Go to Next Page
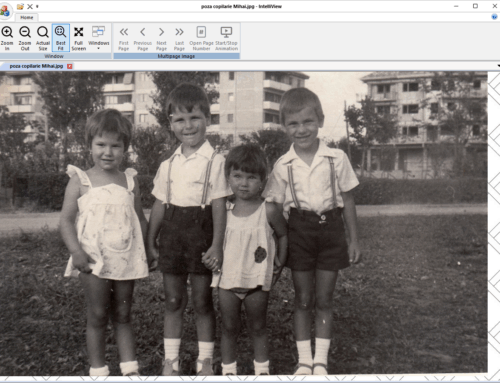 click(161, 39)
